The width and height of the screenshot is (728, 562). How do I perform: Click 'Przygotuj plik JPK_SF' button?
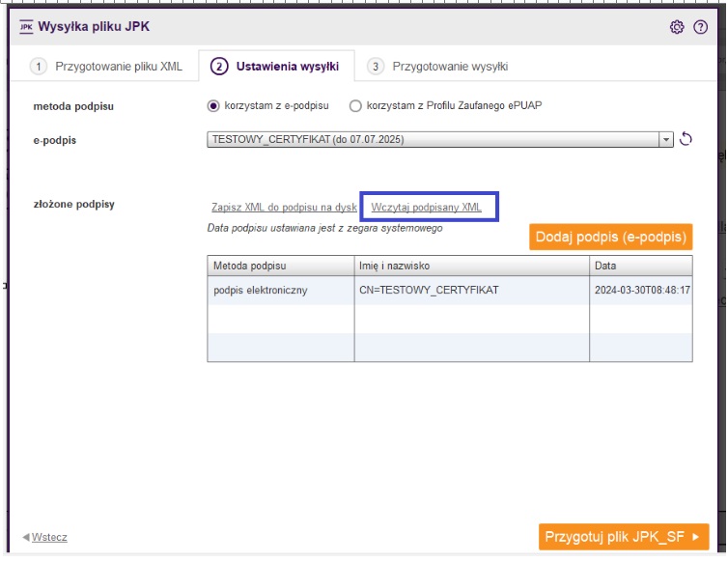[x=624, y=537]
